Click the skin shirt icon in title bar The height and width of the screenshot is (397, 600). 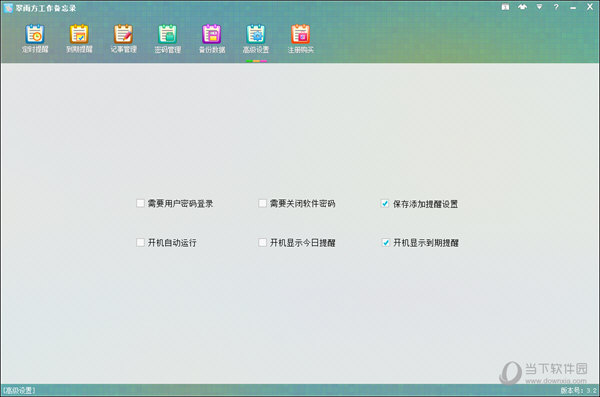pos(522,7)
